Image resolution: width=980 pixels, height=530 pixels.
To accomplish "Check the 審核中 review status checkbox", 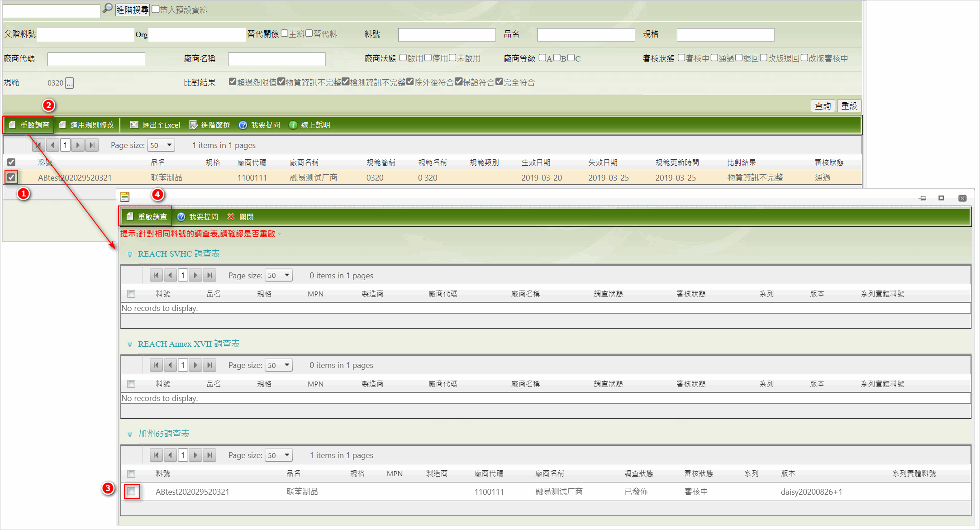I will [x=681, y=58].
